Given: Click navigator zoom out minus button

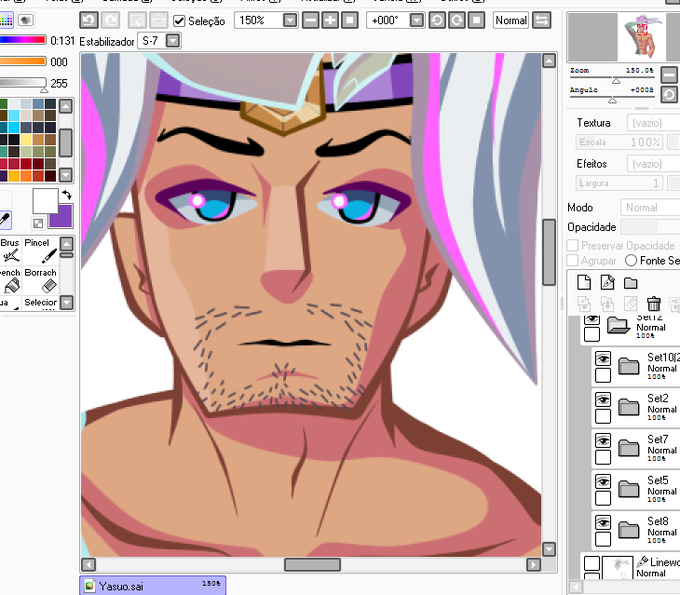Looking at the screenshot, I should click(669, 75).
